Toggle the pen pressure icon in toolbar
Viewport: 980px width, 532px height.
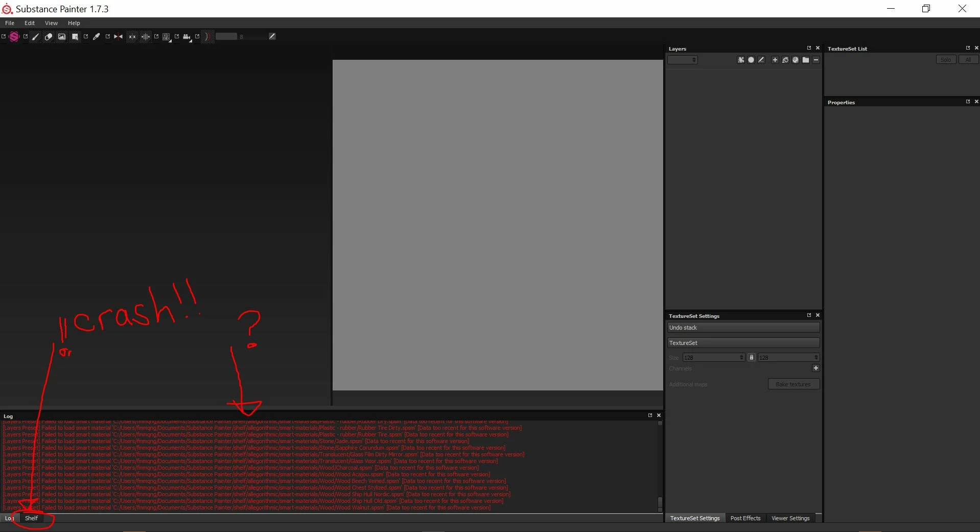click(272, 36)
